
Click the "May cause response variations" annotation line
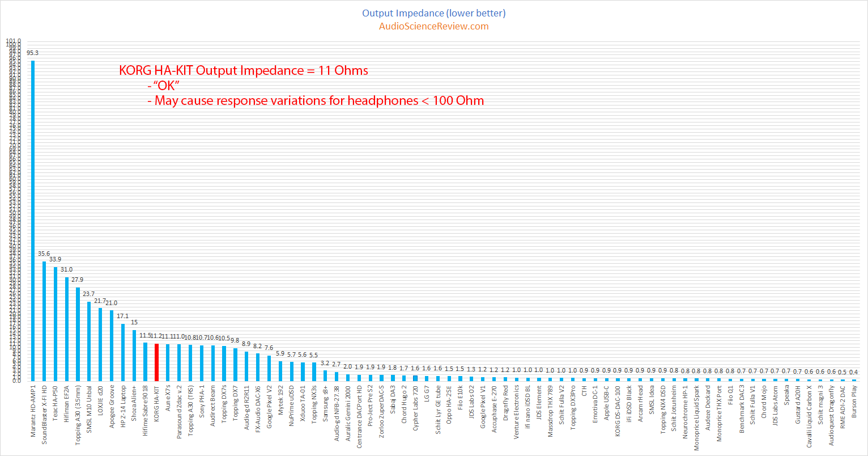tap(315, 101)
